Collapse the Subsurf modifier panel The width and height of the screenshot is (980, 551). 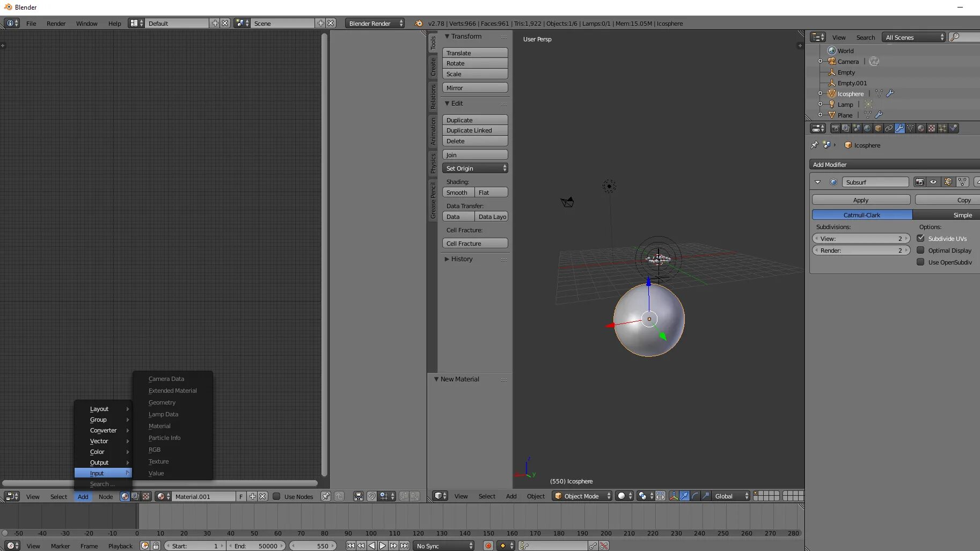[x=817, y=182]
